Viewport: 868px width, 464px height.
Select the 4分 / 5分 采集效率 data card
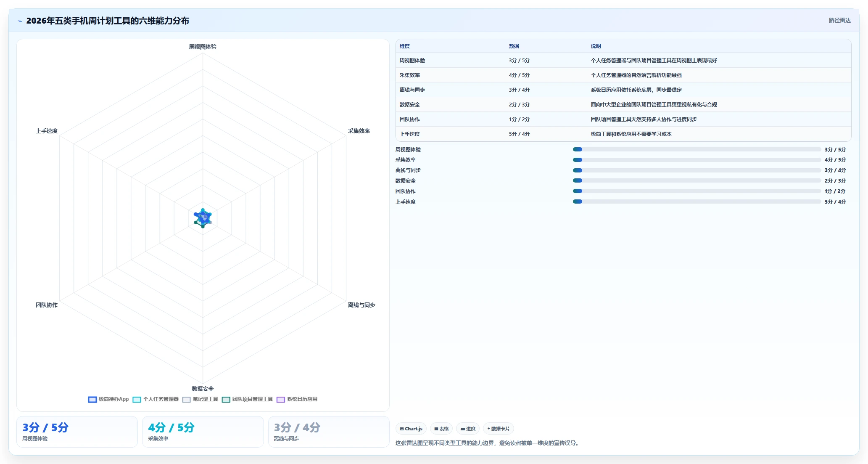pos(203,432)
